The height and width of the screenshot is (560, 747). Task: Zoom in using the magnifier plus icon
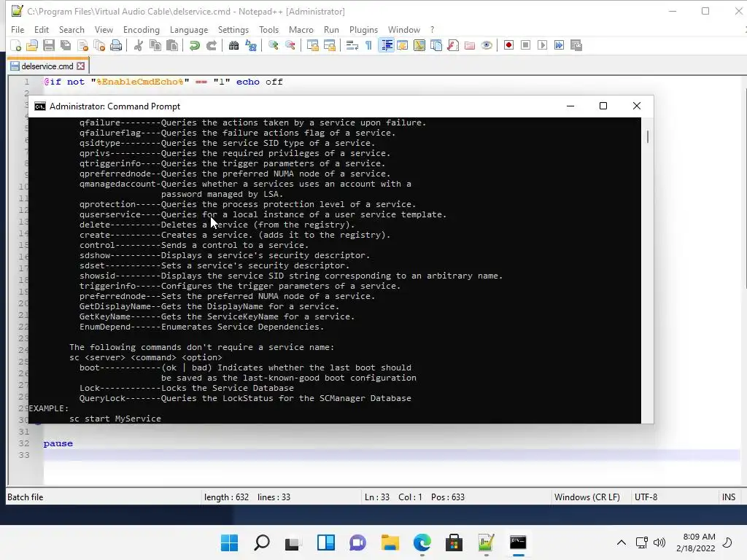point(273,45)
